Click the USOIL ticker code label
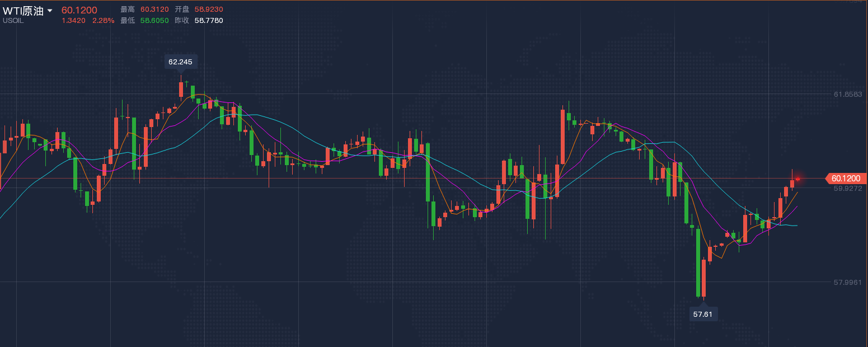Image resolution: width=868 pixels, height=347 pixels. tap(13, 21)
